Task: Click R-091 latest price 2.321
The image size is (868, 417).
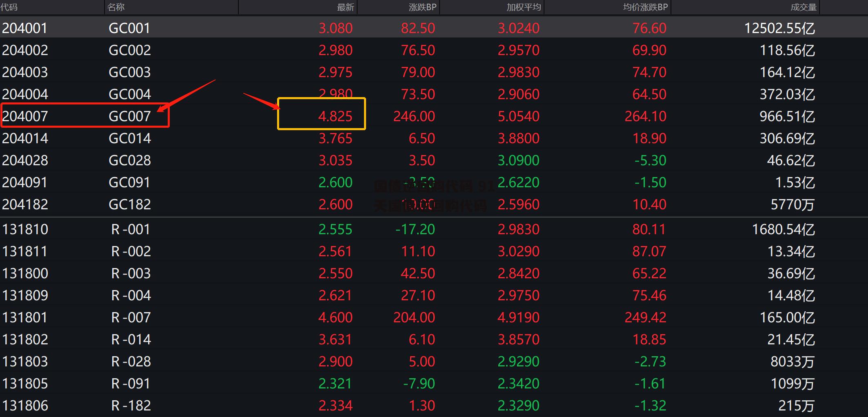Action: click(335, 384)
